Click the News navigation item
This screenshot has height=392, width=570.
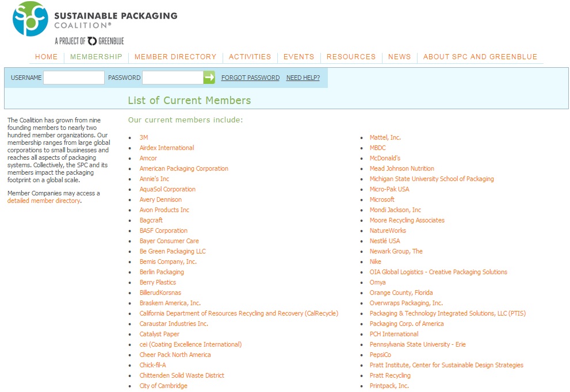tap(399, 57)
